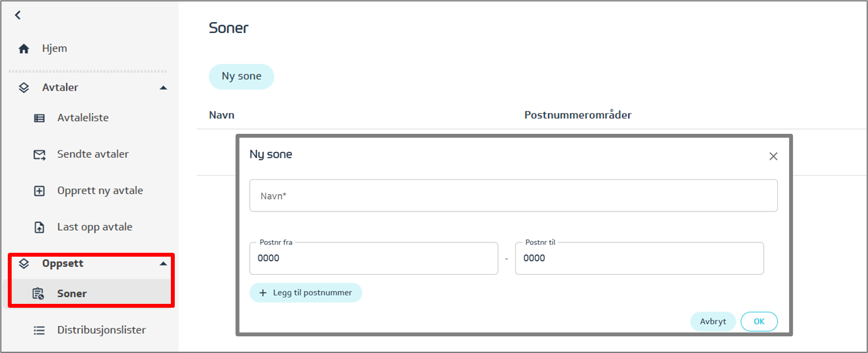Image resolution: width=868 pixels, height=353 pixels.
Task: Click the Avtaler layers icon
Action: pos(24,87)
